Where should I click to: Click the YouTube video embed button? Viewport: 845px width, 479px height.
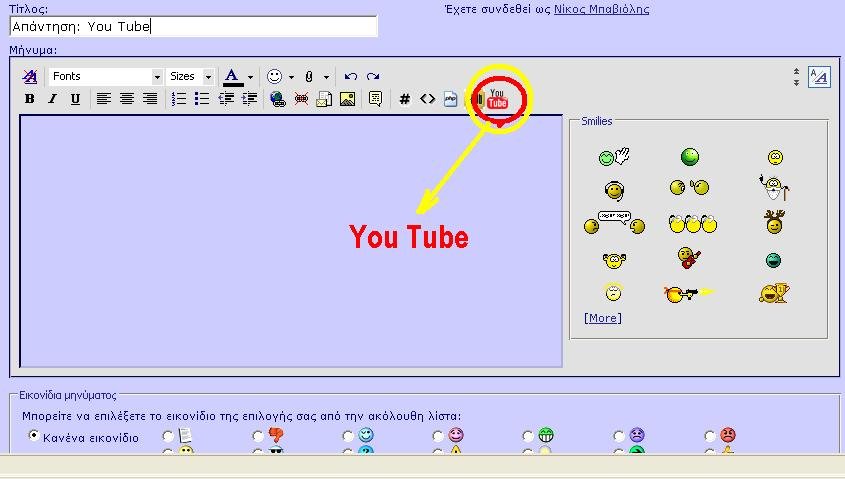pos(497,99)
